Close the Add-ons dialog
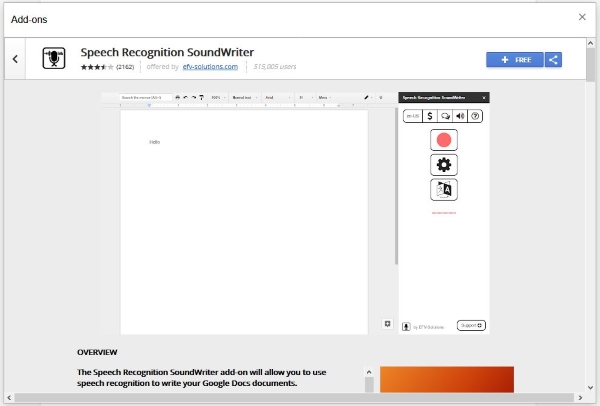600x406 pixels. point(583,17)
